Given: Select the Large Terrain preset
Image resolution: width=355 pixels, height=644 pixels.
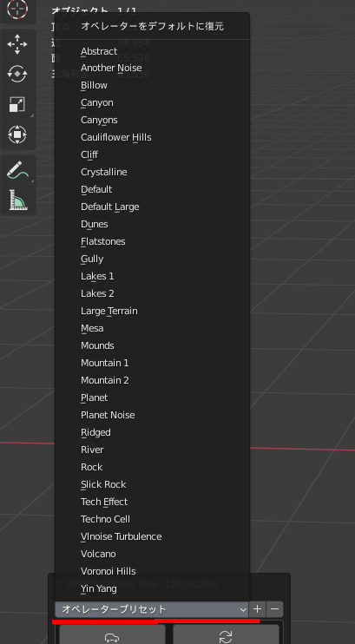Looking at the screenshot, I should click(152, 311).
